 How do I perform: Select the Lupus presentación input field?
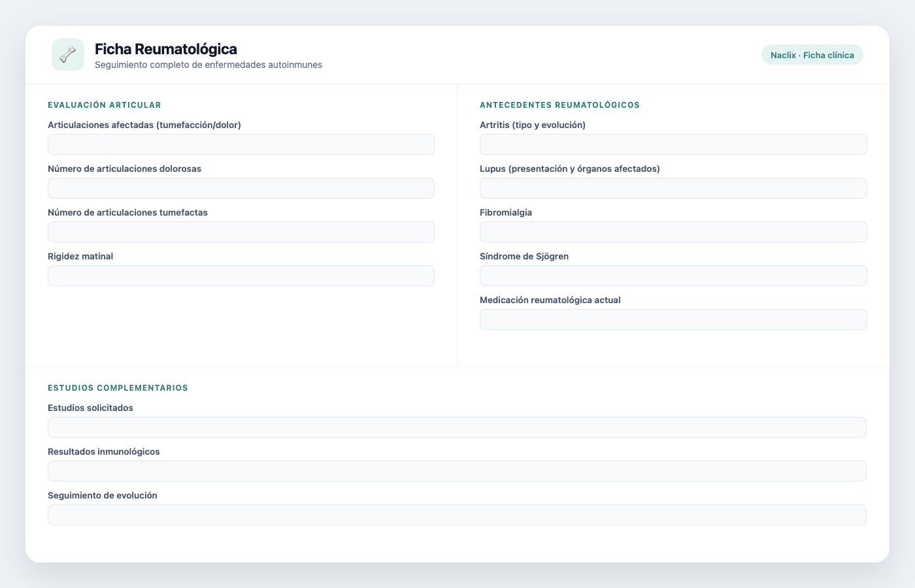[x=673, y=188]
